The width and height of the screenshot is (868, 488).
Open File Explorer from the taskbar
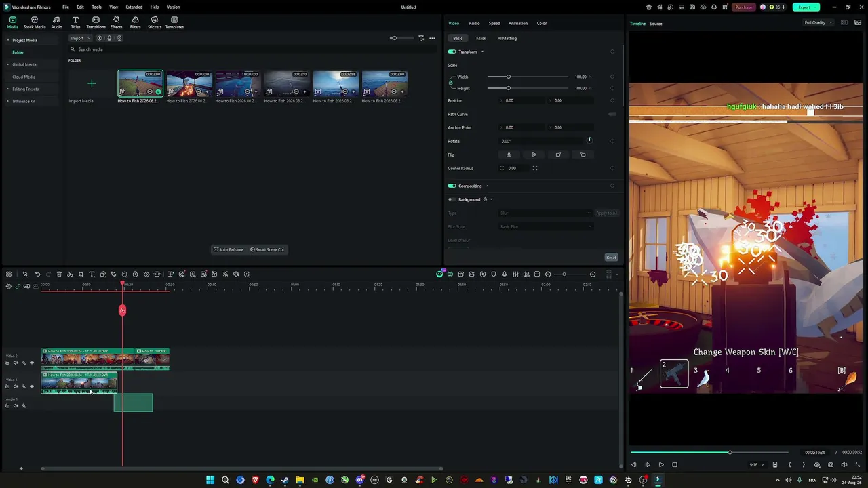tap(300, 480)
